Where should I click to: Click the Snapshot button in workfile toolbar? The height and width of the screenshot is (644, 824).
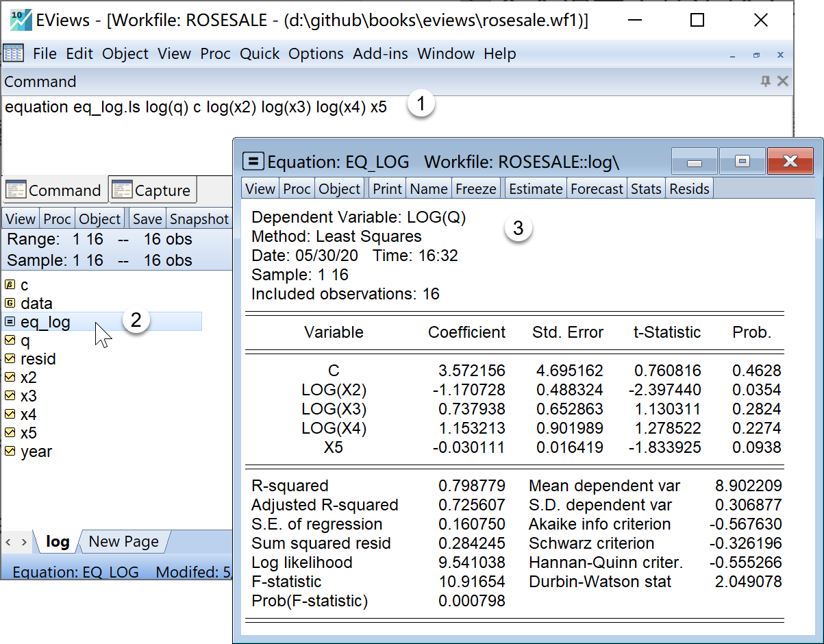click(199, 219)
